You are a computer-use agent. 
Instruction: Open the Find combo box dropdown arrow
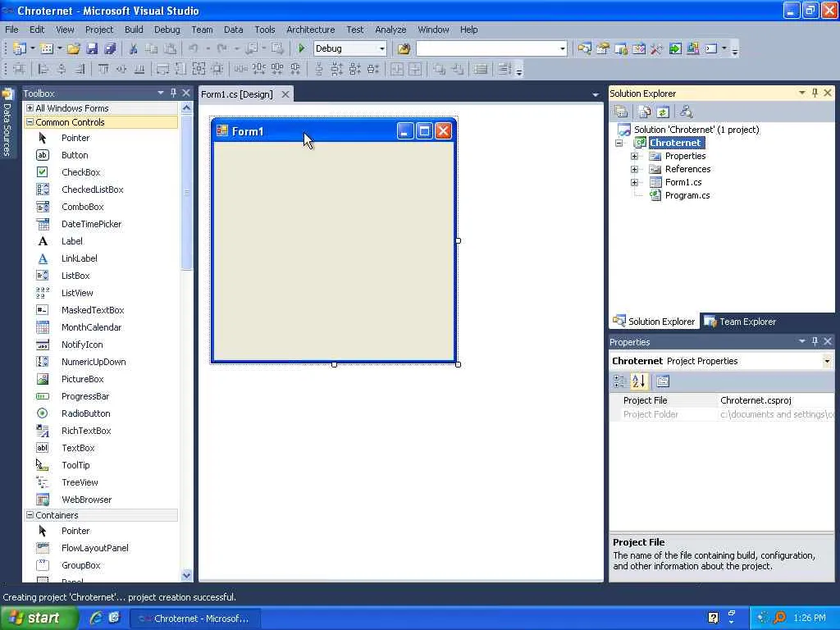[562, 48]
